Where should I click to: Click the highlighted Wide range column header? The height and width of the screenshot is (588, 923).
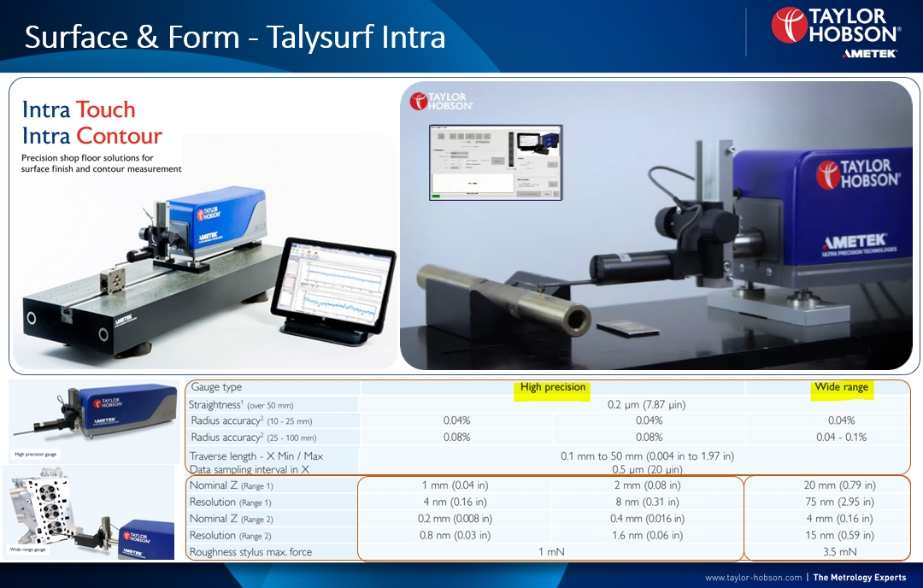point(841,387)
